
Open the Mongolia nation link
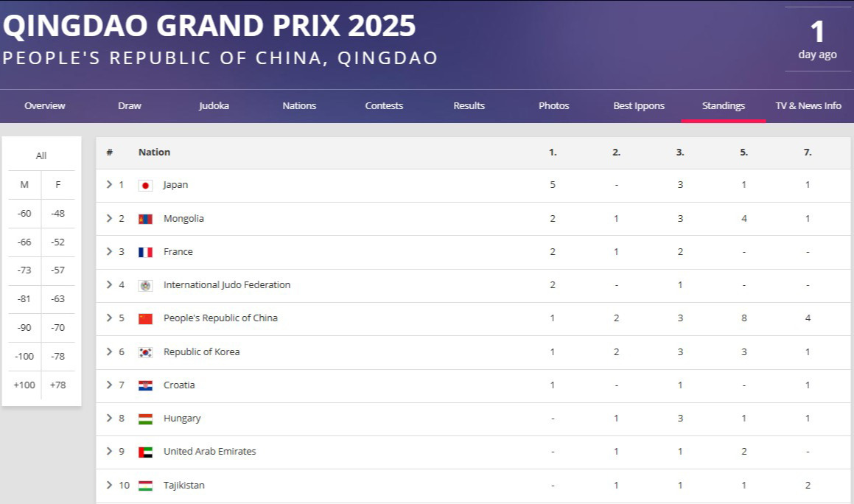point(183,219)
